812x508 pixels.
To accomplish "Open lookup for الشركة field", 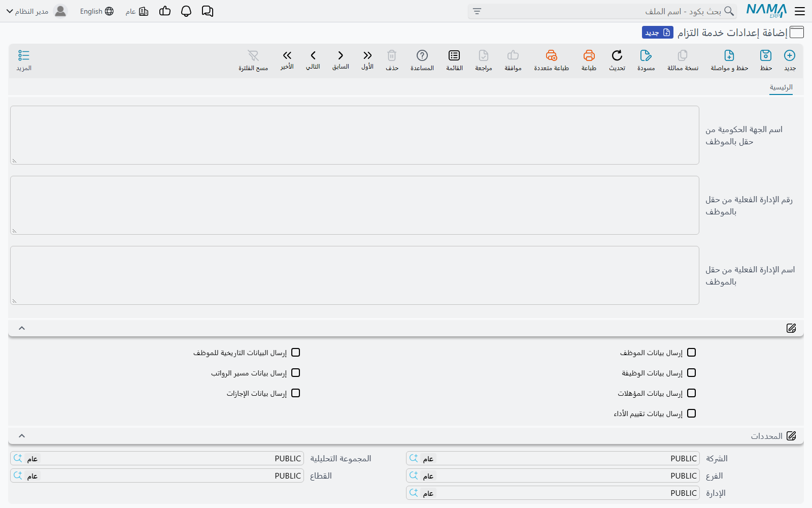I will (x=414, y=458).
